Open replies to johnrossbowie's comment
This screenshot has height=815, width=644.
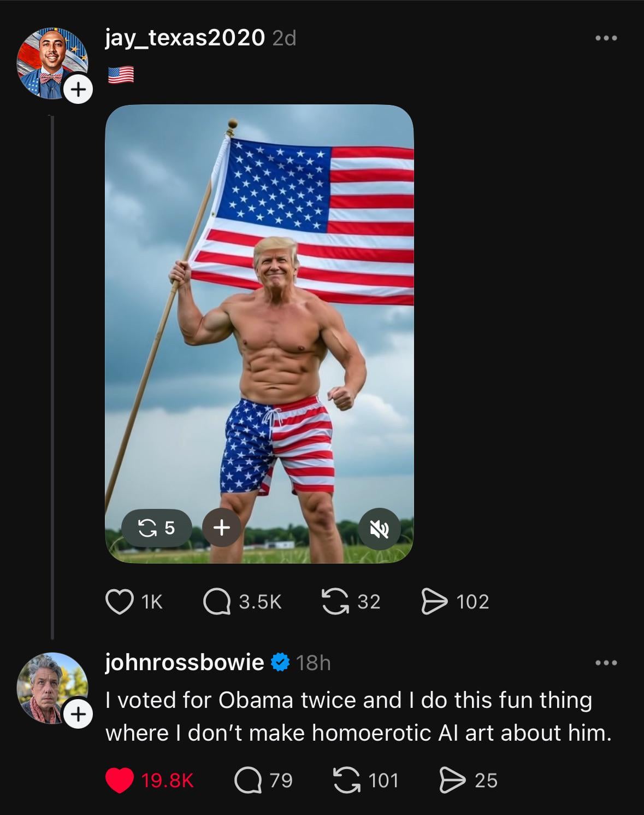pos(249,780)
